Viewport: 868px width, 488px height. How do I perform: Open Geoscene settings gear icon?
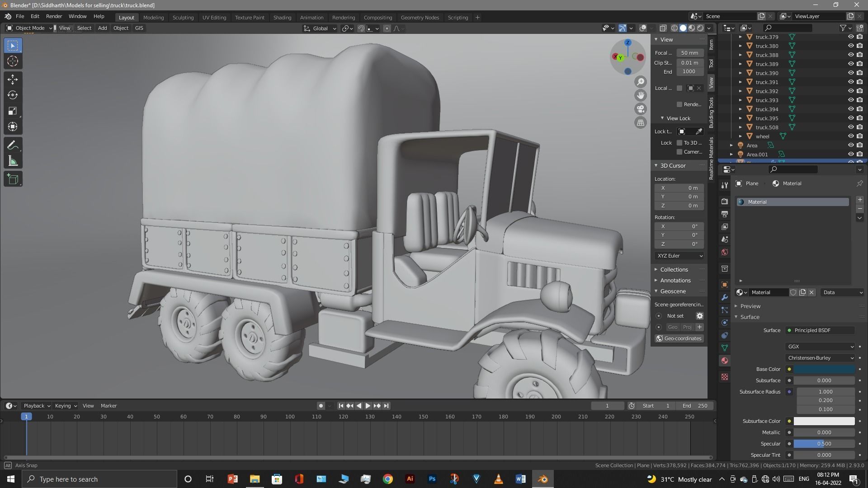tap(699, 316)
